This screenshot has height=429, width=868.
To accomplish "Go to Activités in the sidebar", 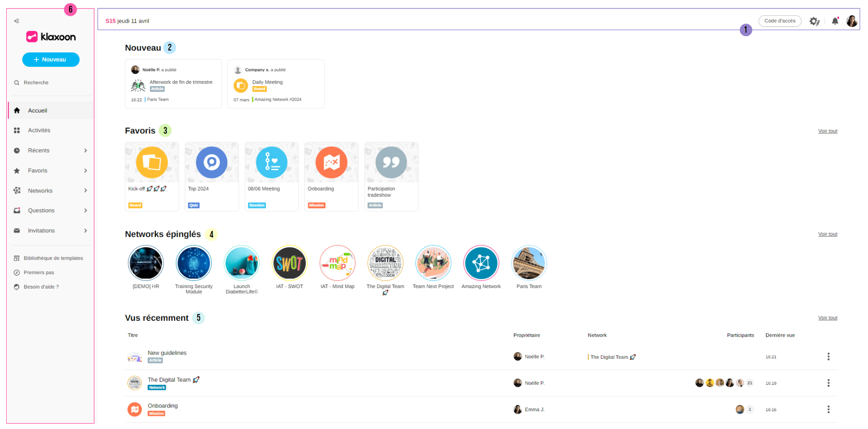I will pos(39,130).
